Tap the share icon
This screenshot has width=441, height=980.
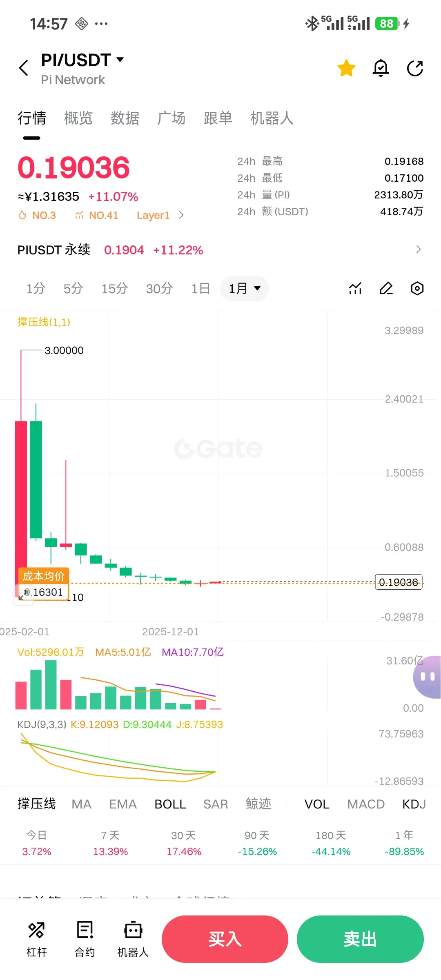[415, 68]
